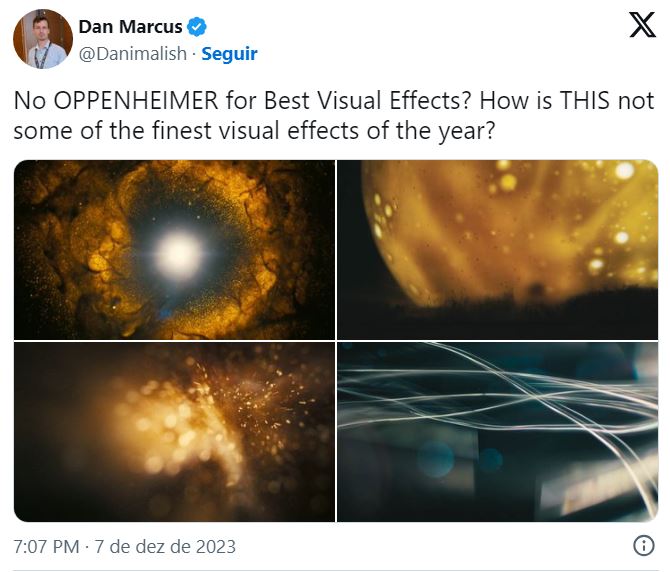The image size is (670, 572).
Task: Click the second line of tweet text
Action: tap(254, 130)
